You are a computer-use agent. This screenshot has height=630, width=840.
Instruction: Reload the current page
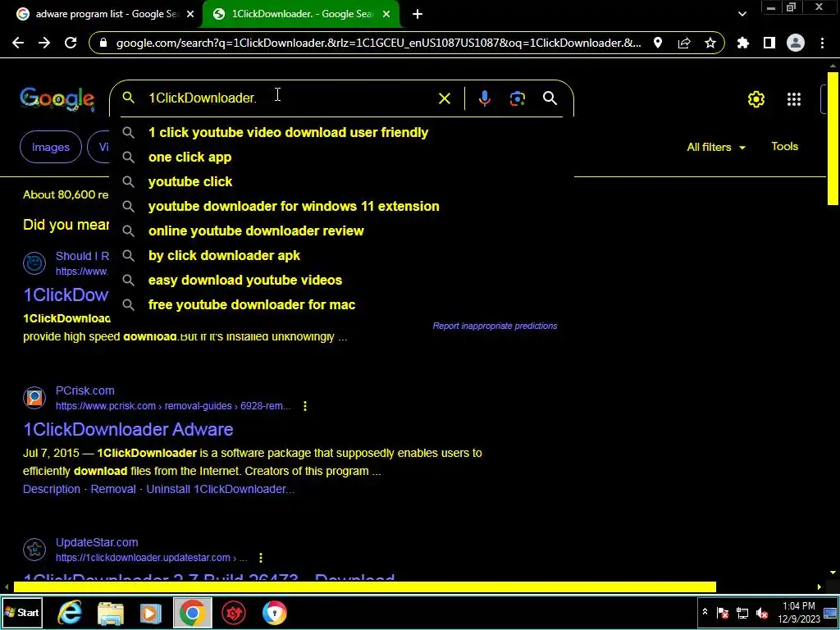[71, 43]
